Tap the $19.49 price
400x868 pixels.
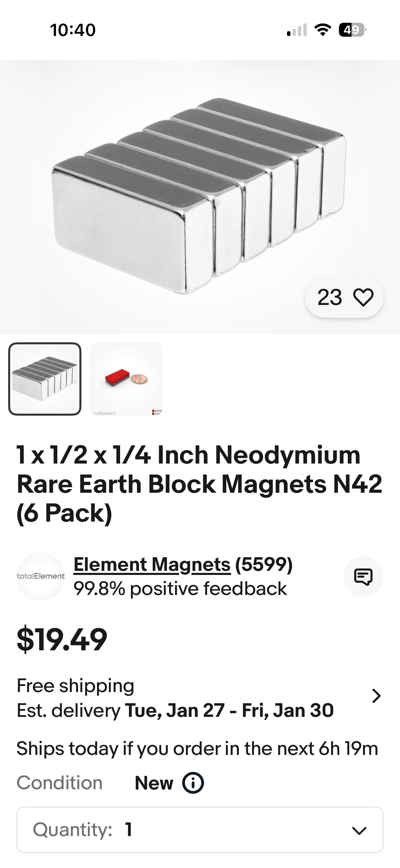(62, 639)
